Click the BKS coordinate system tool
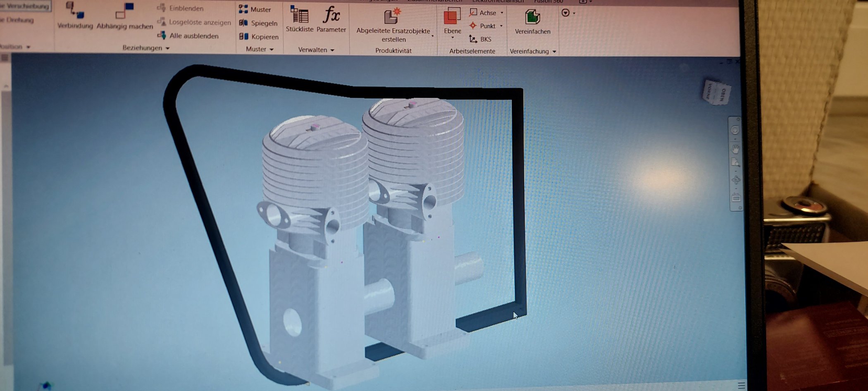Viewport: 868px width, 391px height. coord(480,39)
